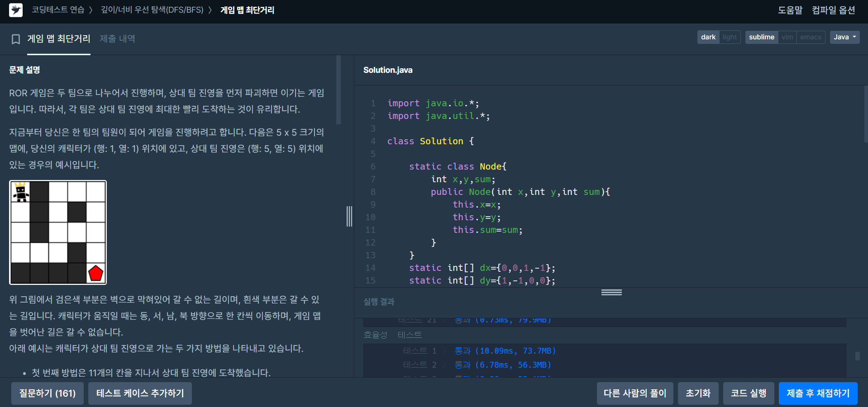Select sublime key binding mode
The height and width of the screenshot is (407, 868).
[762, 37]
